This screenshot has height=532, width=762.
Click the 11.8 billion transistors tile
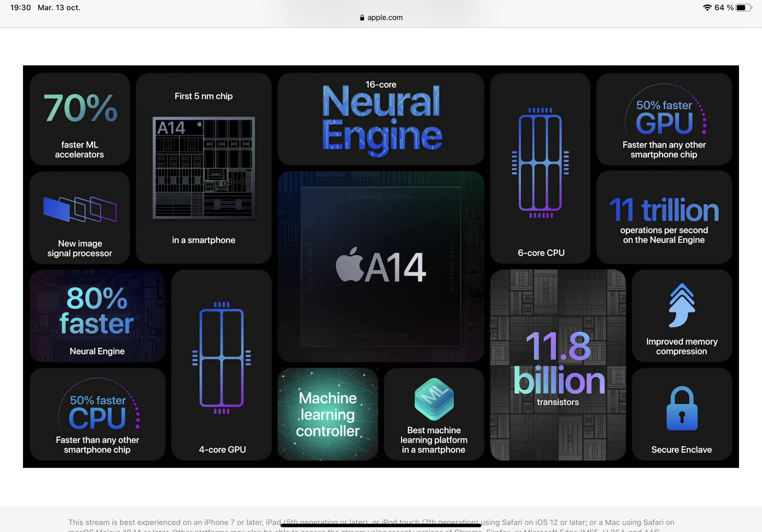[x=558, y=365]
